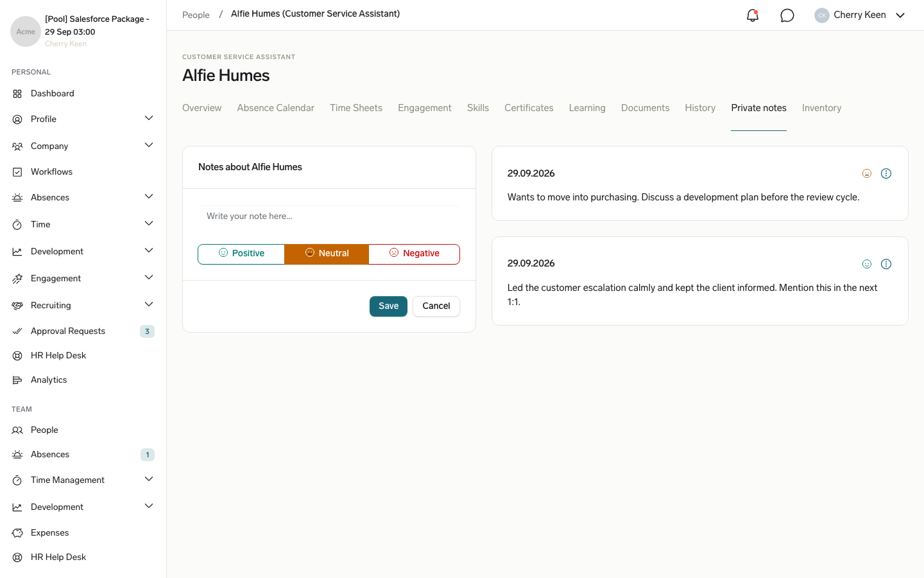Click the Acme company logo
Image resolution: width=924 pixels, height=578 pixels.
pyautogui.click(x=26, y=31)
